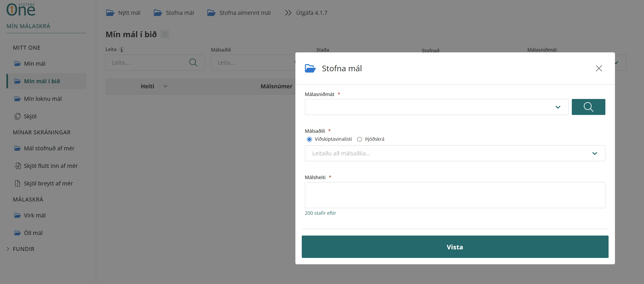
Task: Select the Viðskiptavinalisti radio button
Action: [x=309, y=139]
